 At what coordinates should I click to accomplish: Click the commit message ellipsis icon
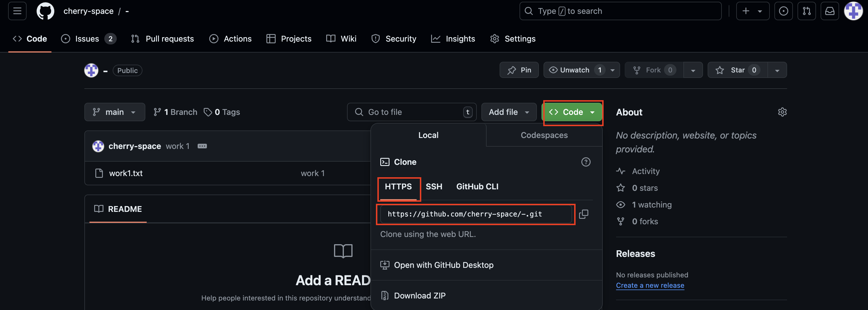pos(202,146)
